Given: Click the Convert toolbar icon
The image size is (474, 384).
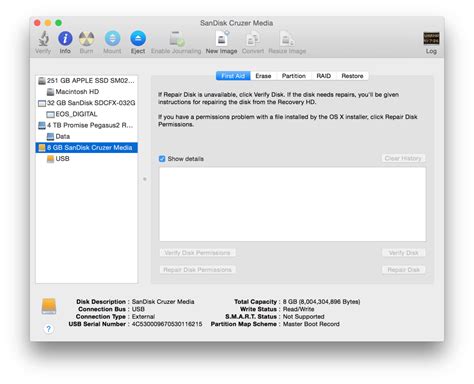Looking at the screenshot, I should pyautogui.click(x=253, y=39).
